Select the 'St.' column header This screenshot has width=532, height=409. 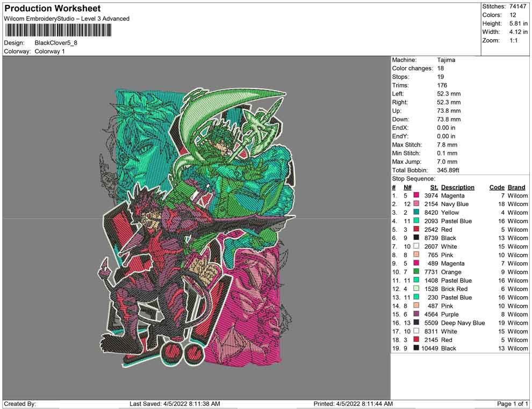tap(434, 187)
